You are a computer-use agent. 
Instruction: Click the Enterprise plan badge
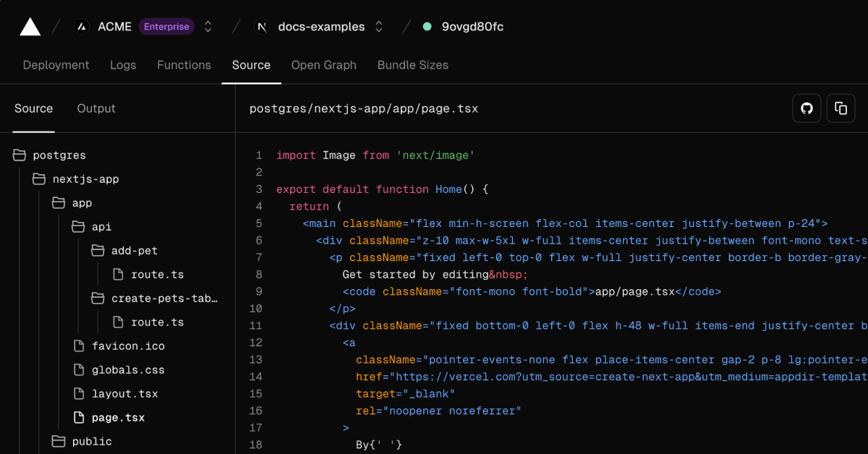point(166,27)
